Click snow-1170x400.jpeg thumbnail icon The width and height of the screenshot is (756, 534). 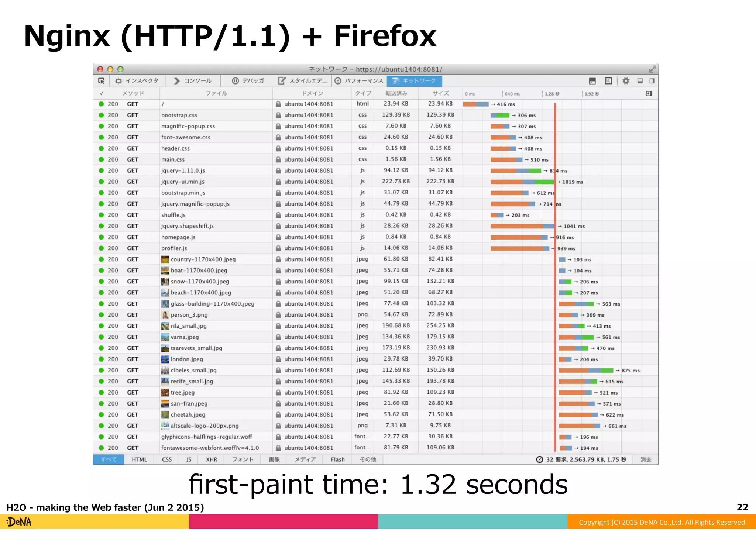(x=165, y=282)
